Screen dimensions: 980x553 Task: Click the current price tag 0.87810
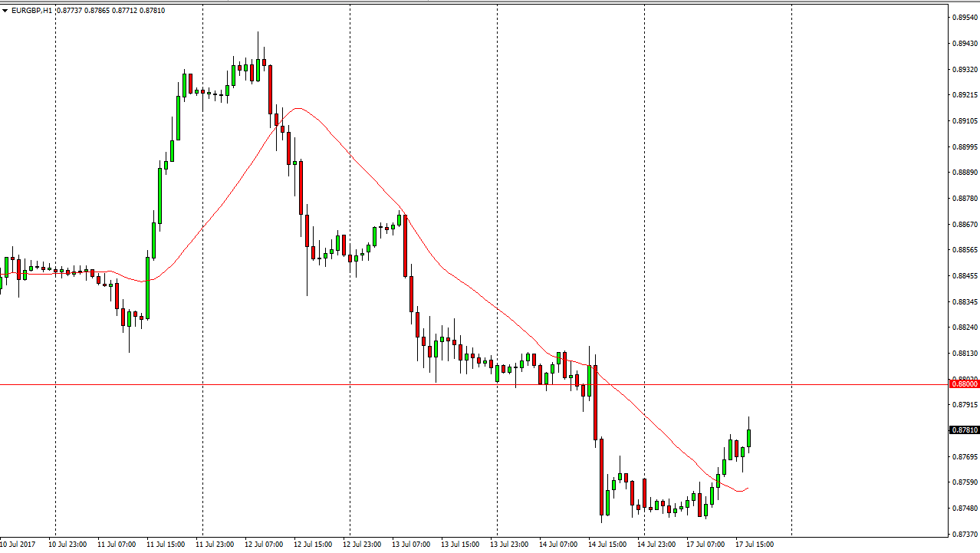965,430
